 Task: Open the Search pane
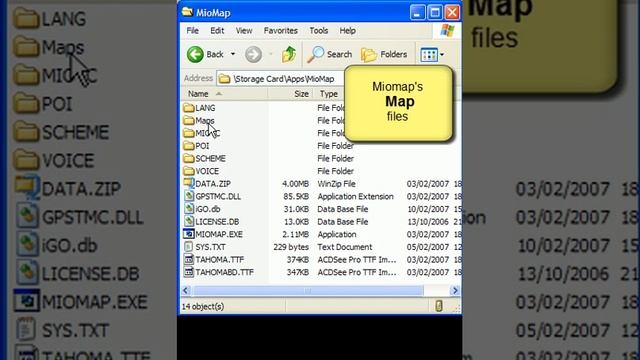329,54
